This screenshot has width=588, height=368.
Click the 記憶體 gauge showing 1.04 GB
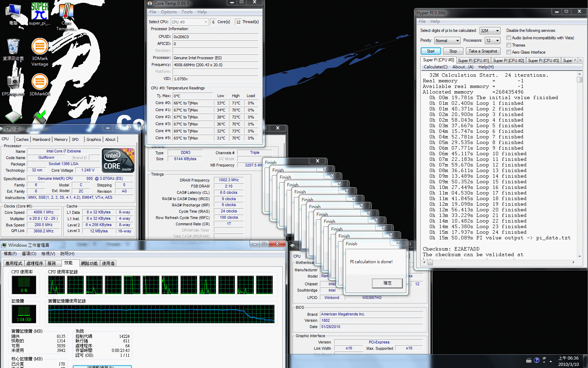(x=24, y=314)
